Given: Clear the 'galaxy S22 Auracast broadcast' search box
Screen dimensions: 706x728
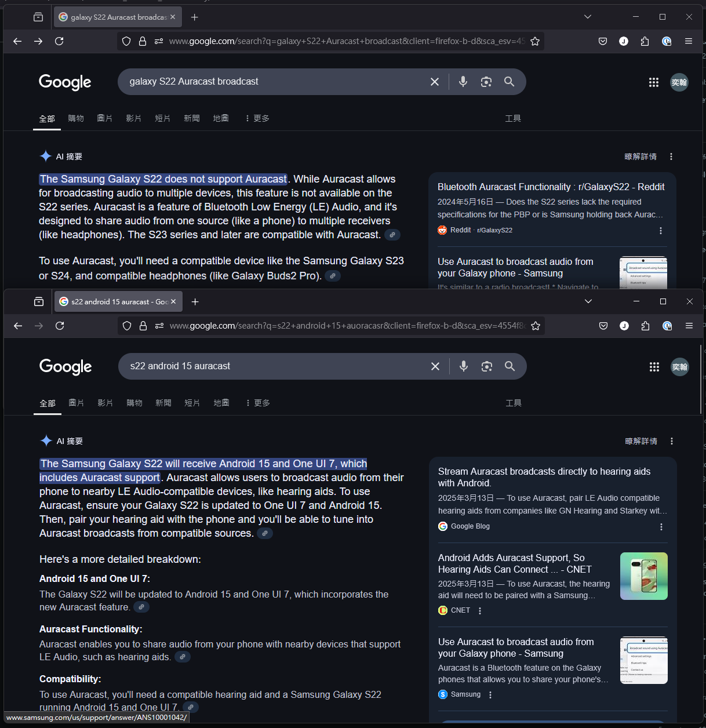Looking at the screenshot, I should (435, 82).
